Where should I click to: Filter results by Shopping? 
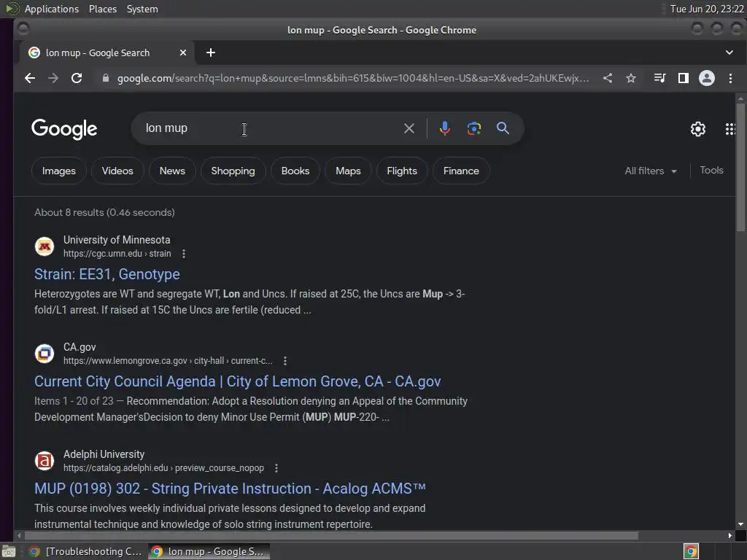pyautogui.click(x=233, y=171)
